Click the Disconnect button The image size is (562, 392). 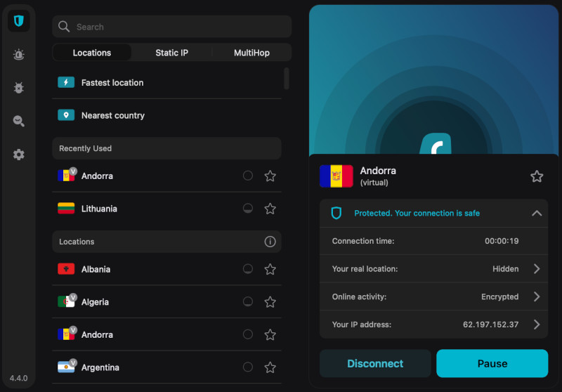tap(375, 363)
